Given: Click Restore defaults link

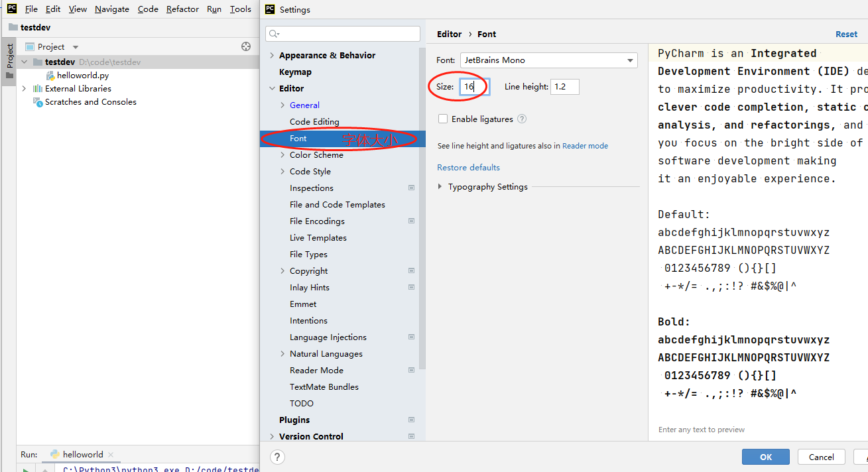Looking at the screenshot, I should point(468,168).
